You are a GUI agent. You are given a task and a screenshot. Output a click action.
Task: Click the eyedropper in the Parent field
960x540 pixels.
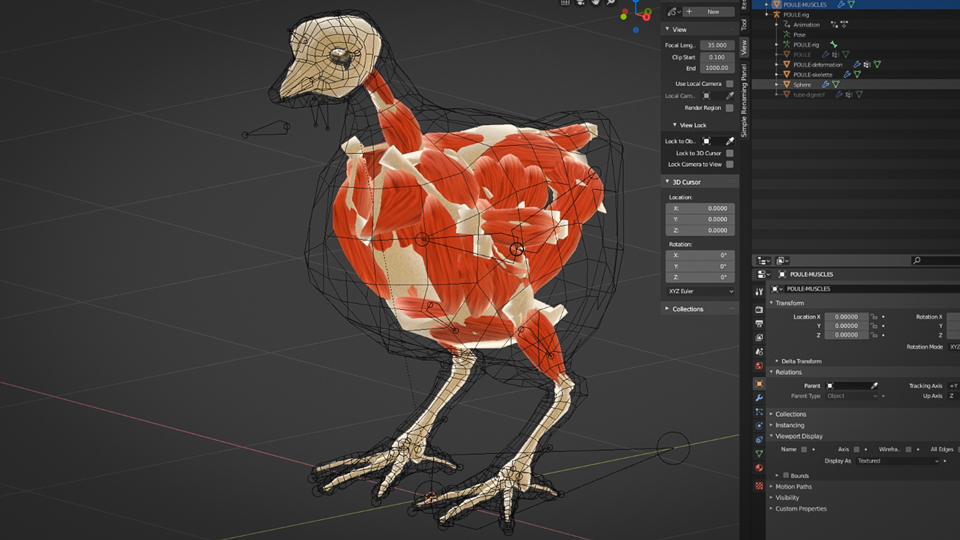pyautogui.click(x=874, y=386)
